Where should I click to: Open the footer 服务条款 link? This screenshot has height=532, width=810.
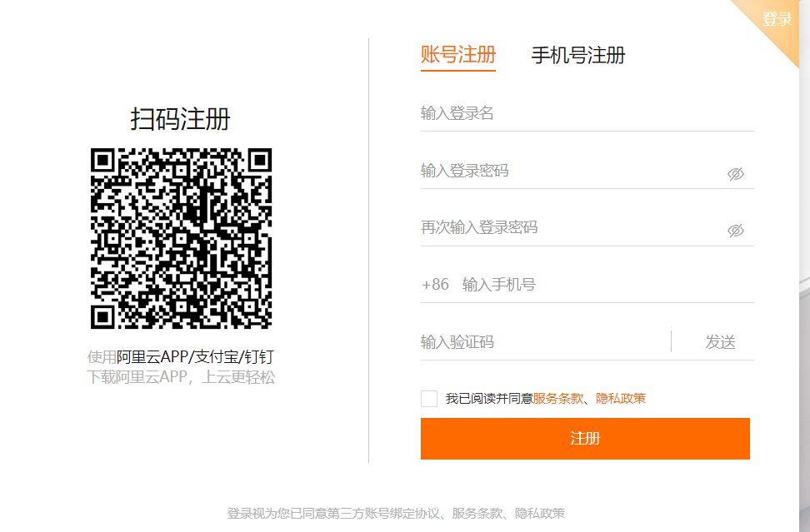[477, 514]
